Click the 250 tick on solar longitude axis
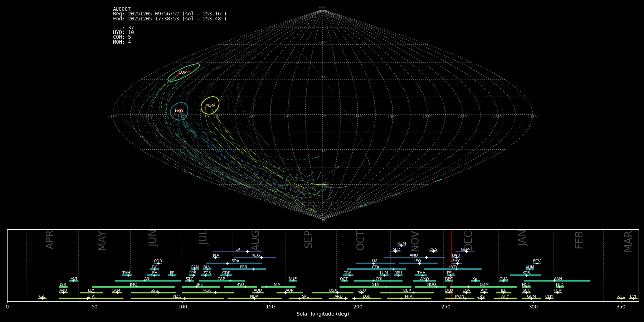Image resolution: width=644 pixels, height=322 pixels. click(445, 307)
